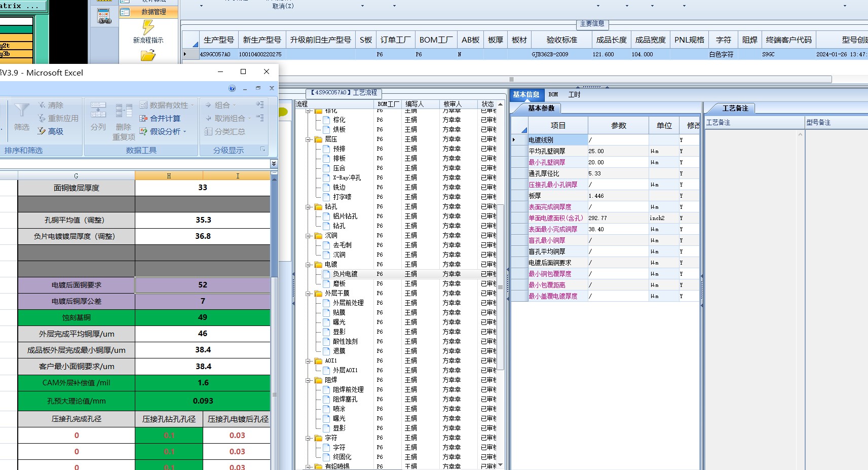Click the 项目 header in parameters table
868x470 pixels.
pyautogui.click(x=558, y=125)
